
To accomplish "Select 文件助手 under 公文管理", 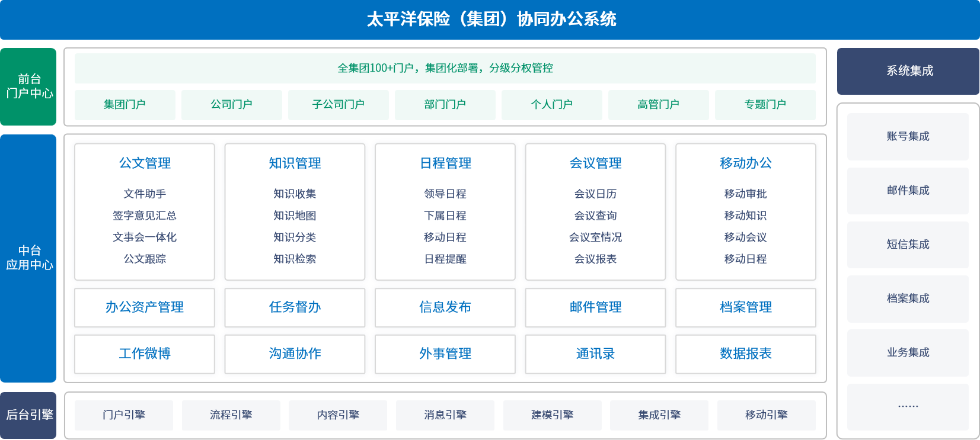I will 145,194.
